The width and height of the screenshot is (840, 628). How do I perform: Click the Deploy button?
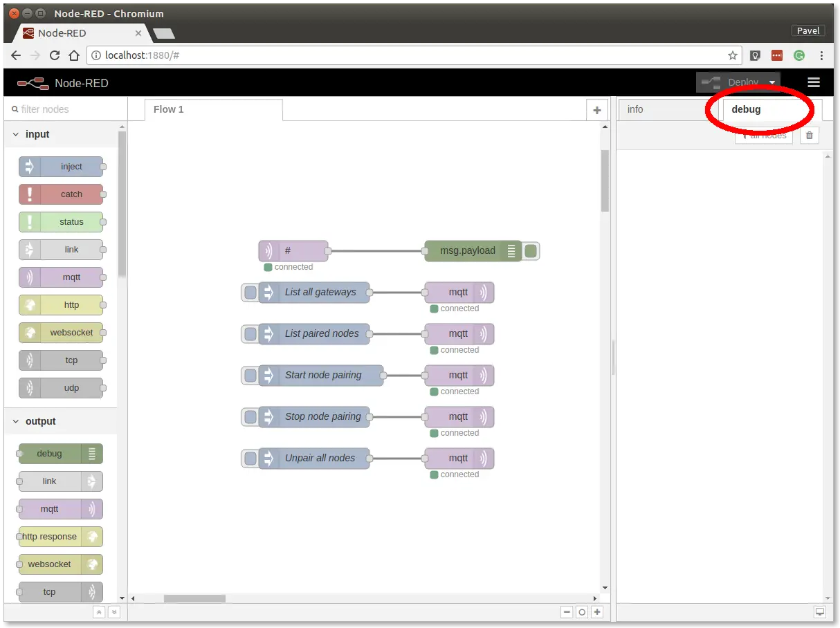click(730, 82)
